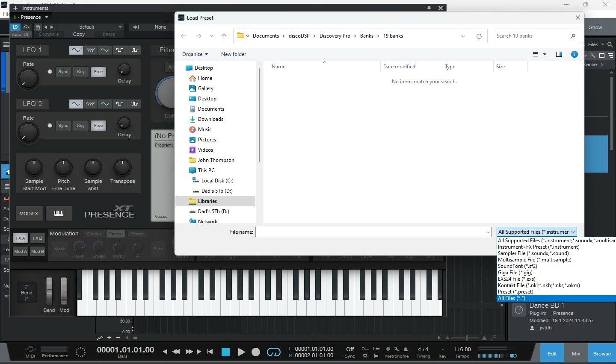Click the Transpose knob
The height and width of the screenshot is (364, 616).
(122, 168)
